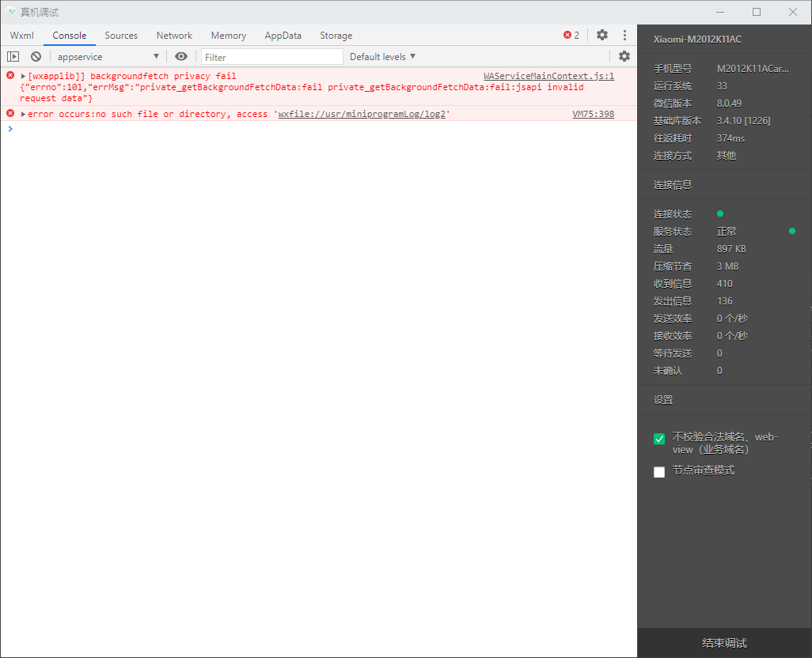The height and width of the screenshot is (658, 812).
Task: Minimize the 真机调试 window
Action: tap(720, 12)
